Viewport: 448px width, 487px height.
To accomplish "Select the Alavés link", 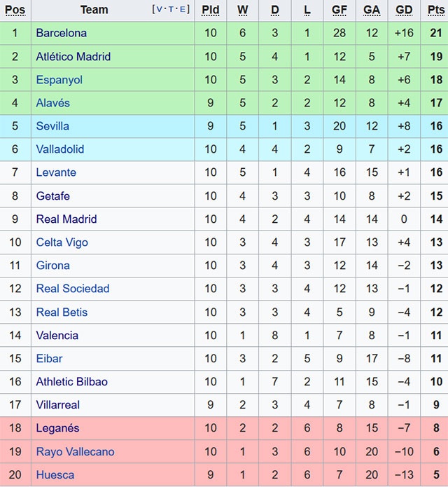I will point(53,103).
